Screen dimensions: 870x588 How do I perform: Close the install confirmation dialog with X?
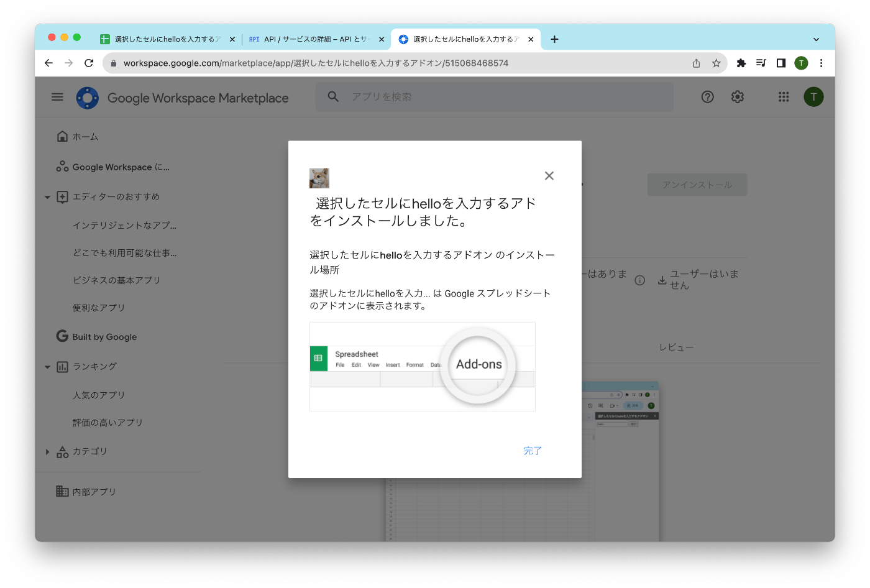(549, 176)
